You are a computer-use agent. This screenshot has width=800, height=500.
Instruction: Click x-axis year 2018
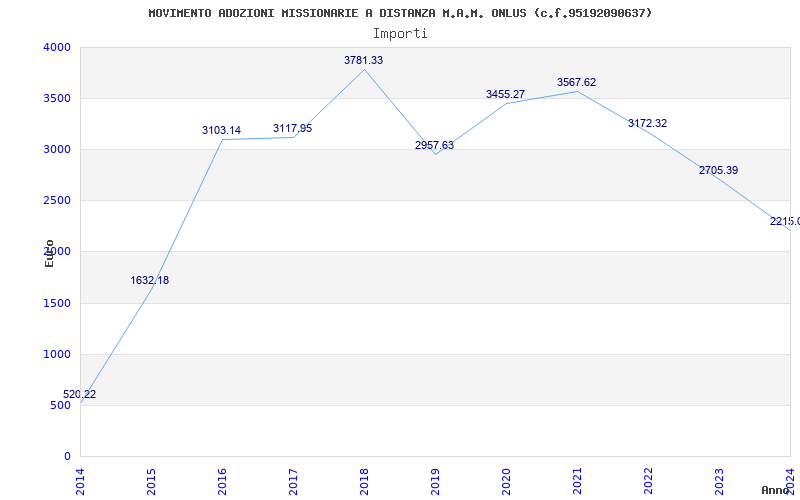tap(364, 482)
